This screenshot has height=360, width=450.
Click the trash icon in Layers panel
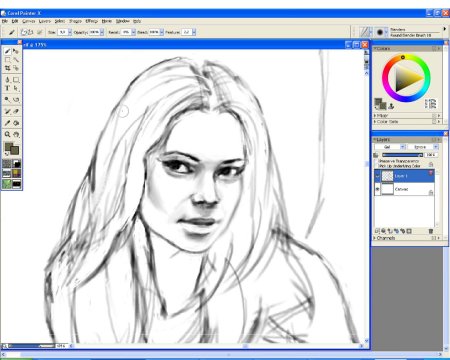[430, 231]
